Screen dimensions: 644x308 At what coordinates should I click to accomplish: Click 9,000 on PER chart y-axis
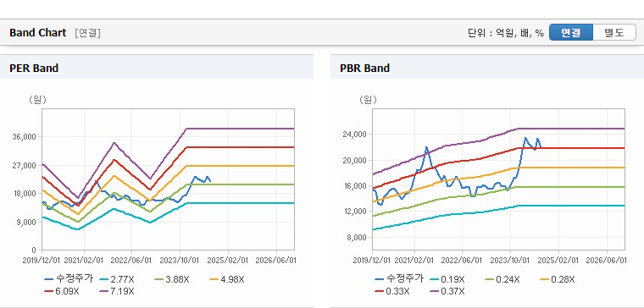(x=27, y=222)
